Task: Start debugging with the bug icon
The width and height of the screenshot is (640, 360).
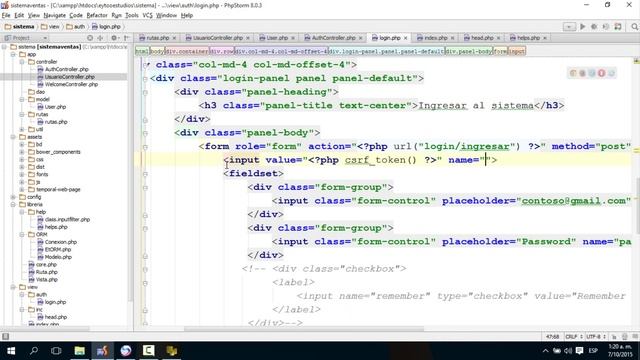Action: click(594, 27)
